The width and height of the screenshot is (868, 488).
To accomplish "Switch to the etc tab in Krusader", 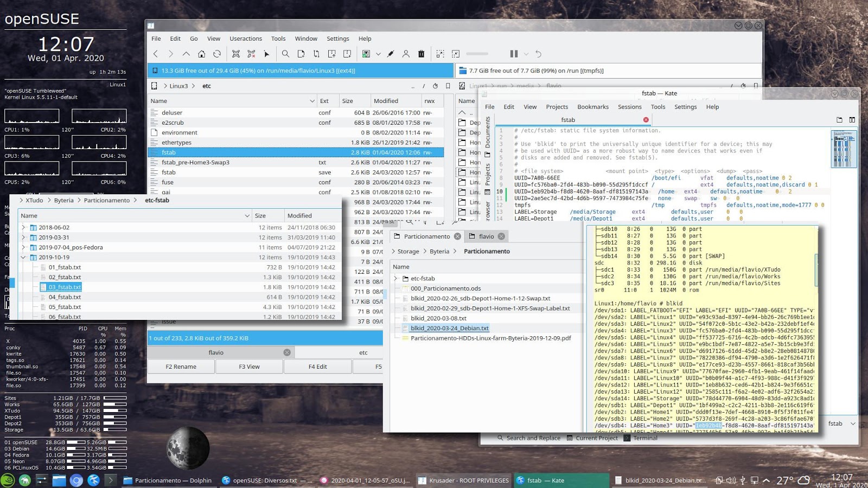I will click(x=363, y=352).
